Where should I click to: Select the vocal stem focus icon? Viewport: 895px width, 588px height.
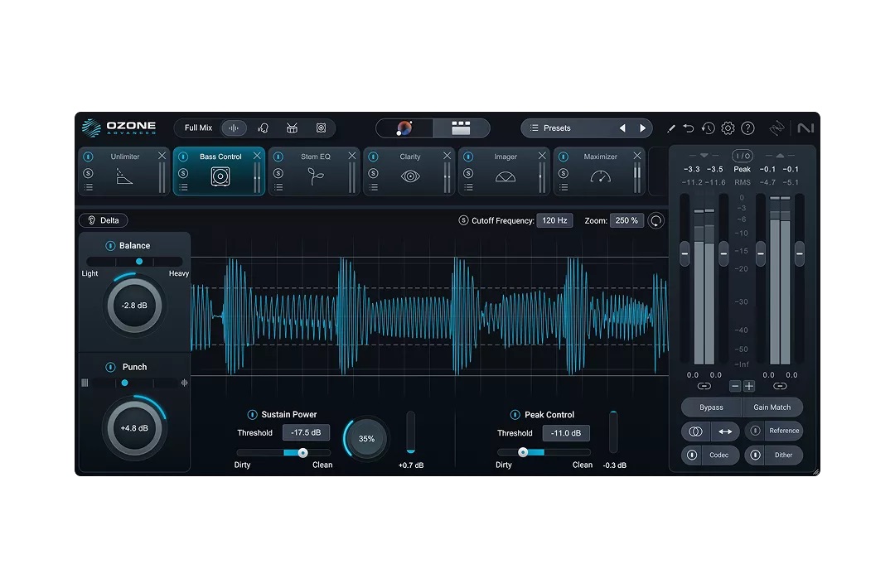[264, 128]
